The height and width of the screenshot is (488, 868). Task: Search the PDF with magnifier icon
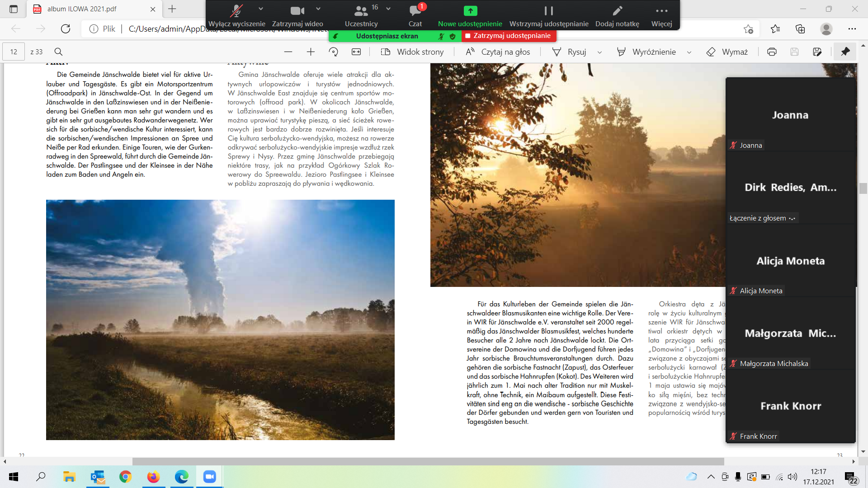point(58,52)
